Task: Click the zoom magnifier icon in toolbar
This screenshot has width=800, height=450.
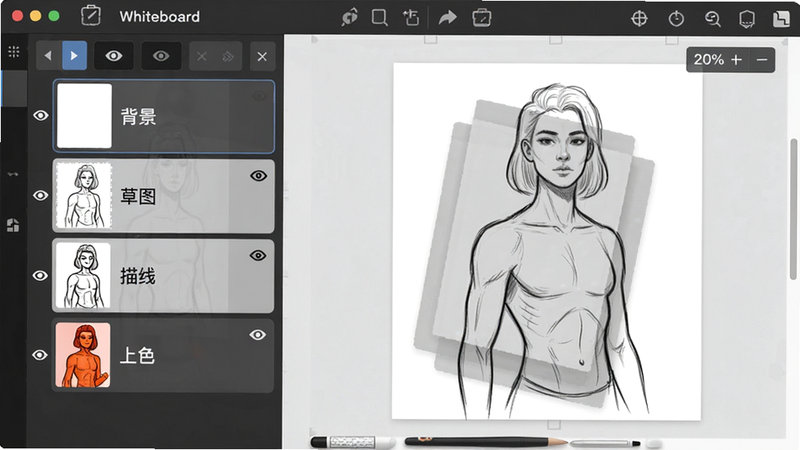Action: pos(712,19)
